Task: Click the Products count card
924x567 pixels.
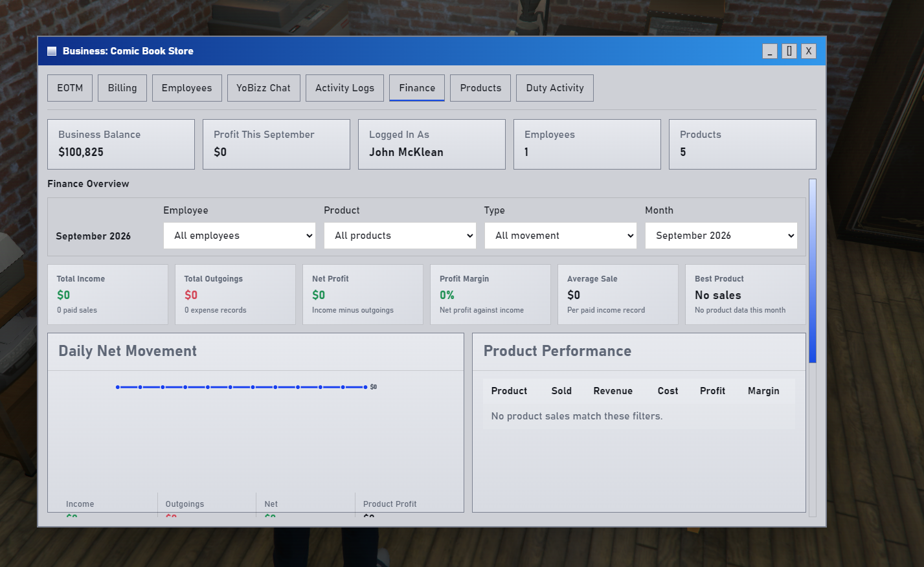Action: click(x=743, y=144)
